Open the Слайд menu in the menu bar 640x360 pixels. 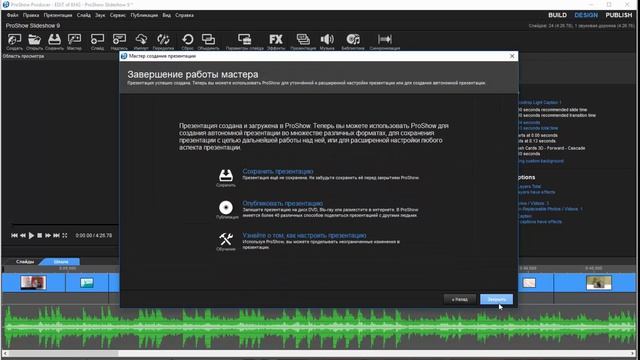(84, 15)
